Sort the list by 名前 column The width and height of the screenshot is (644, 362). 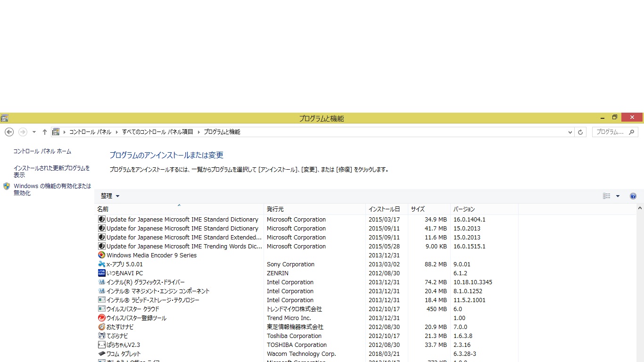179,209
